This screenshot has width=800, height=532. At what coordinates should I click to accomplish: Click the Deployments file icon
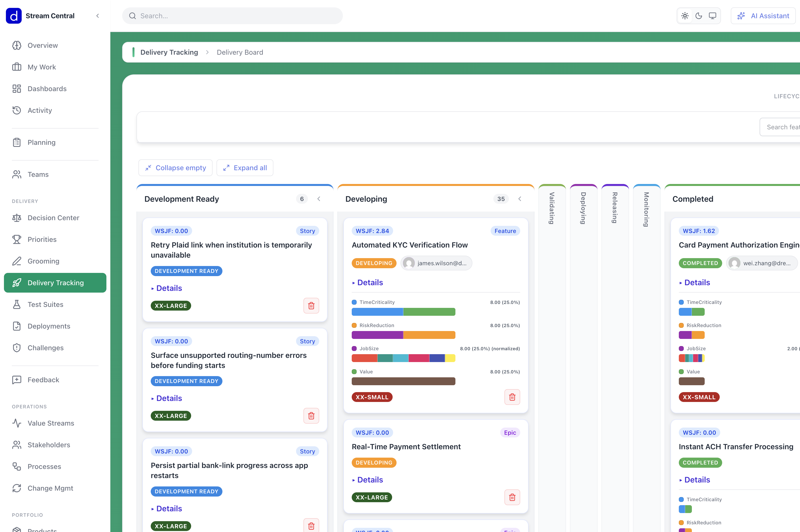tap(17, 326)
